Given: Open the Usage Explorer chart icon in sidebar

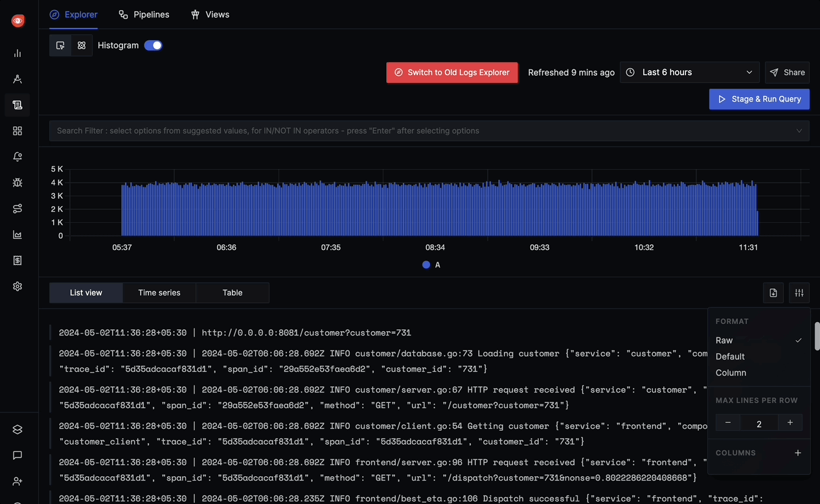Looking at the screenshot, I should (x=17, y=235).
